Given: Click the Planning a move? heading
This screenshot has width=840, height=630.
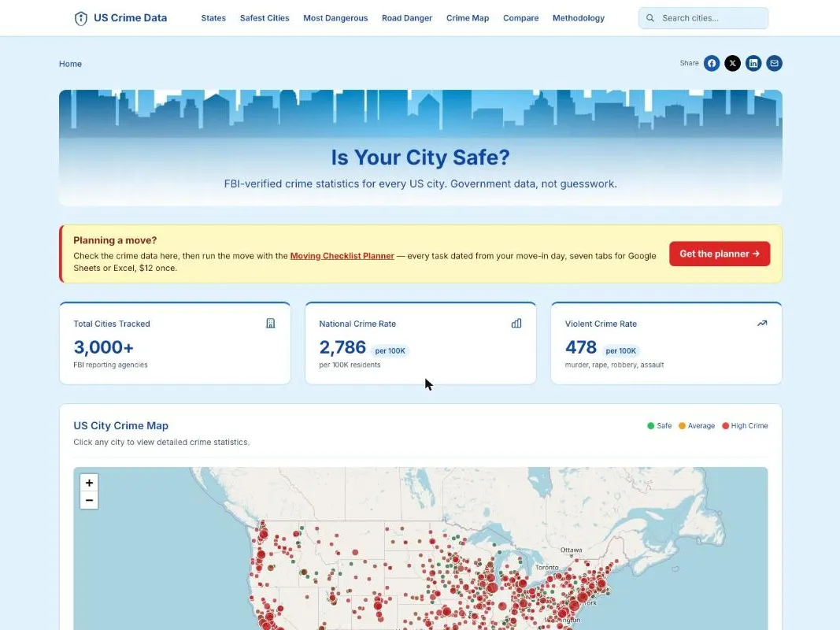Looking at the screenshot, I should tap(115, 240).
